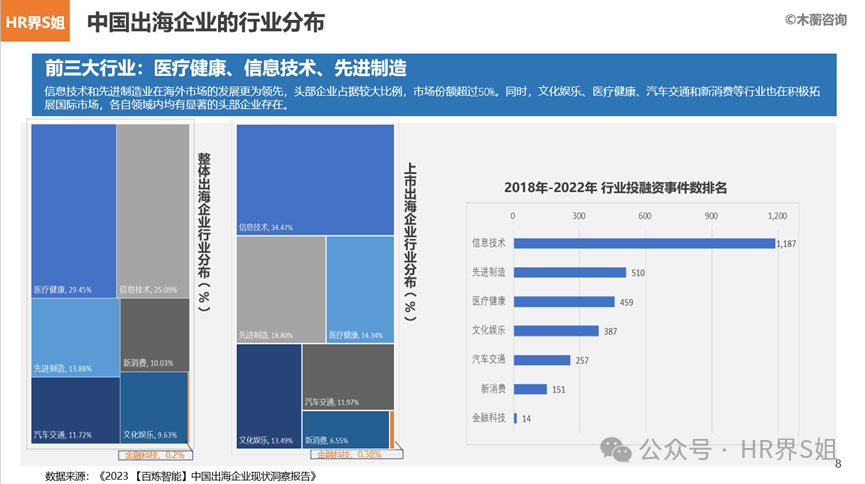This screenshot has width=865, height=484.
Task: Select the gray 信息技术 25.09% treemap block
Action: pos(153,210)
